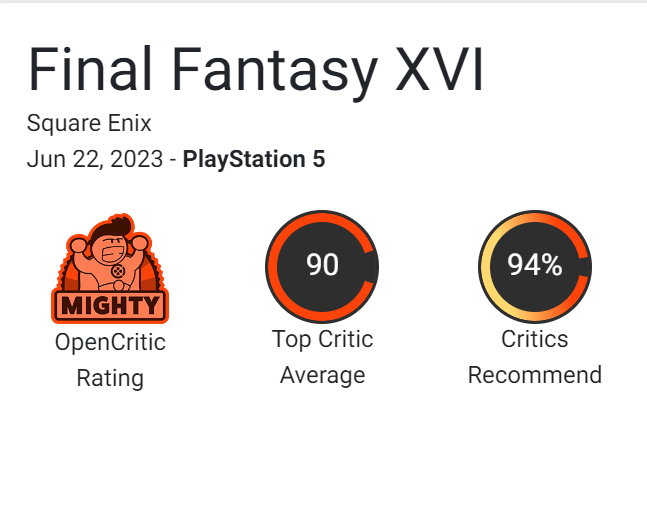Image resolution: width=647 pixels, height=517 pixels.
Task: Click the OpenCritic label under the badge
Action: tap(110, 342)
